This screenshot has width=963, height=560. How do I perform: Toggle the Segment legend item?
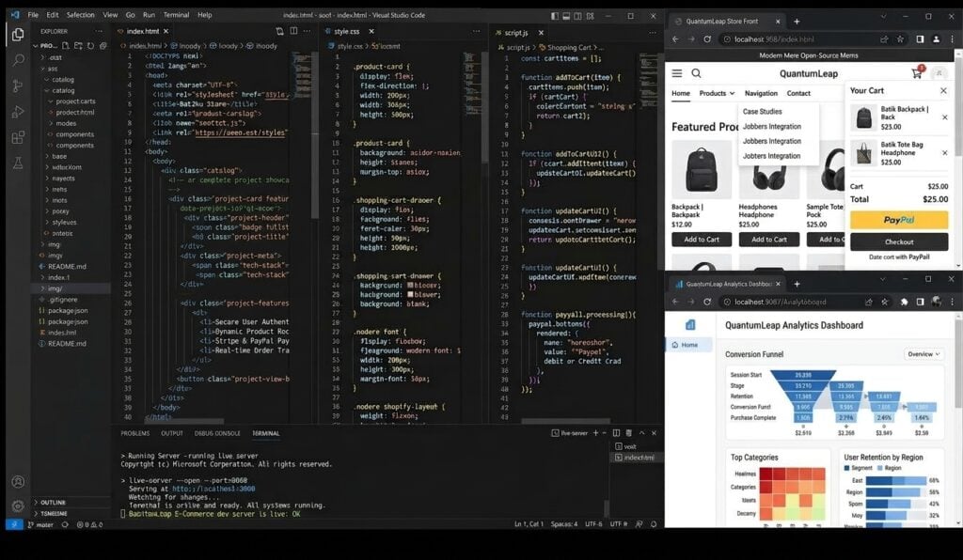(x=859, y=468)
